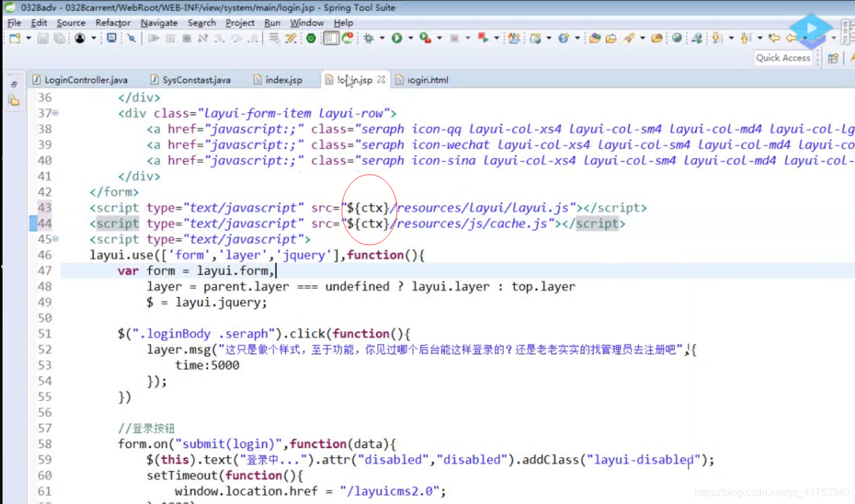Open the Search flashlight dropdown arrow
The image size is (855, 504).
click(x=643, y=38)
